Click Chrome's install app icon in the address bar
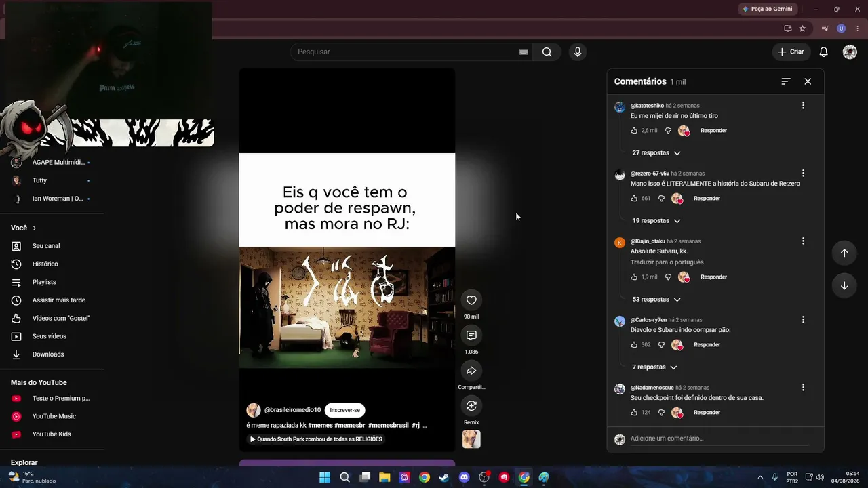This screenshot has width=868, height=488. (x=787, y=28)
